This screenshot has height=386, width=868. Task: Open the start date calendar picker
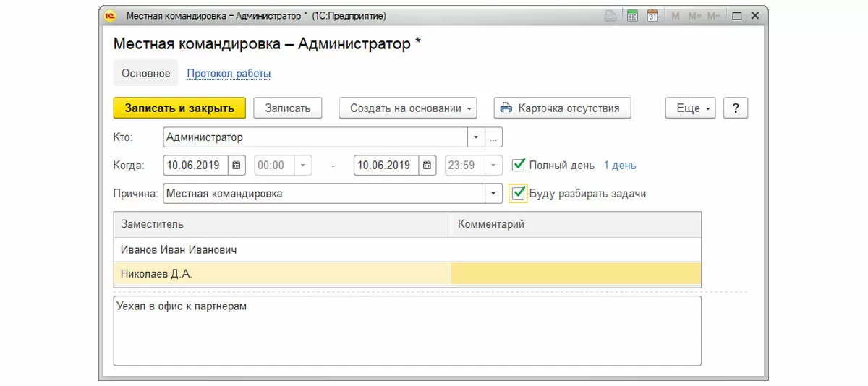click(x=238, y=166)
